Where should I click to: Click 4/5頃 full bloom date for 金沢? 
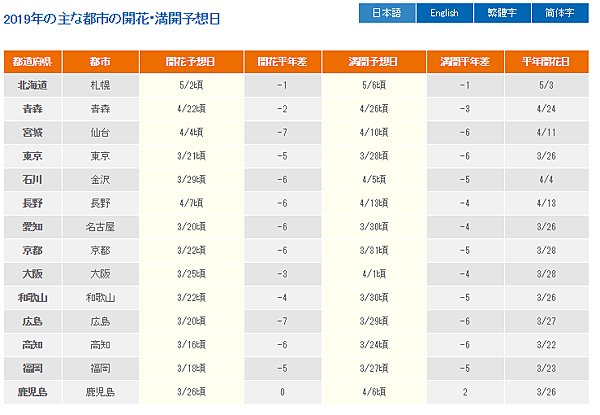(374, 180)
